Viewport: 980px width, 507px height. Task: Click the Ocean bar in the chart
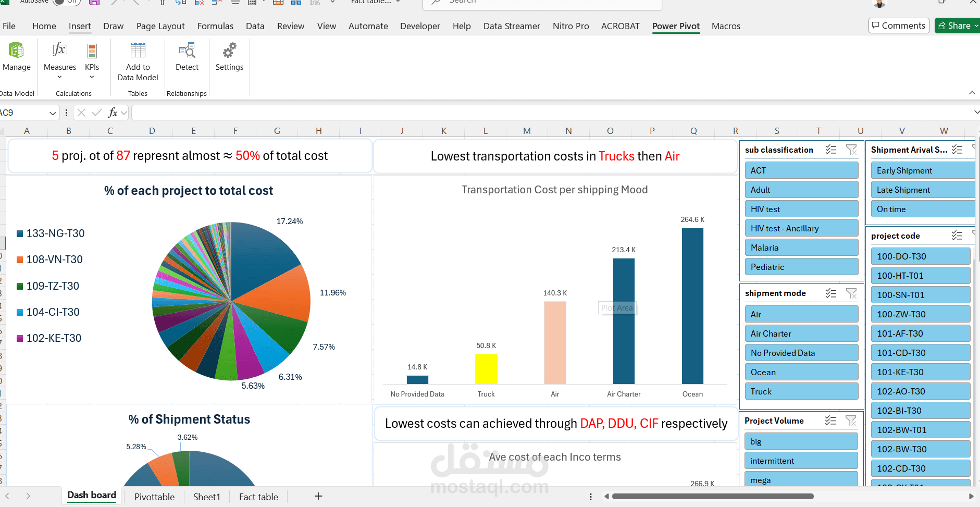[x=692, y=306]
